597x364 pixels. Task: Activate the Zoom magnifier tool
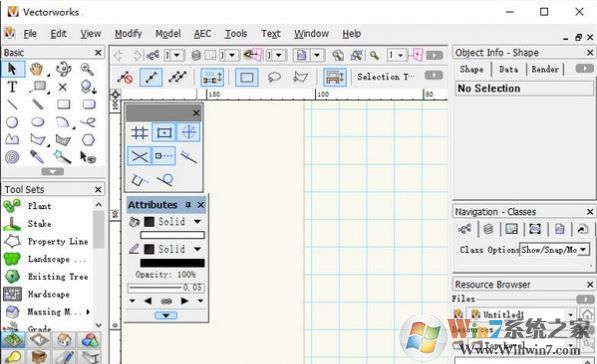[x=88, y=69]
